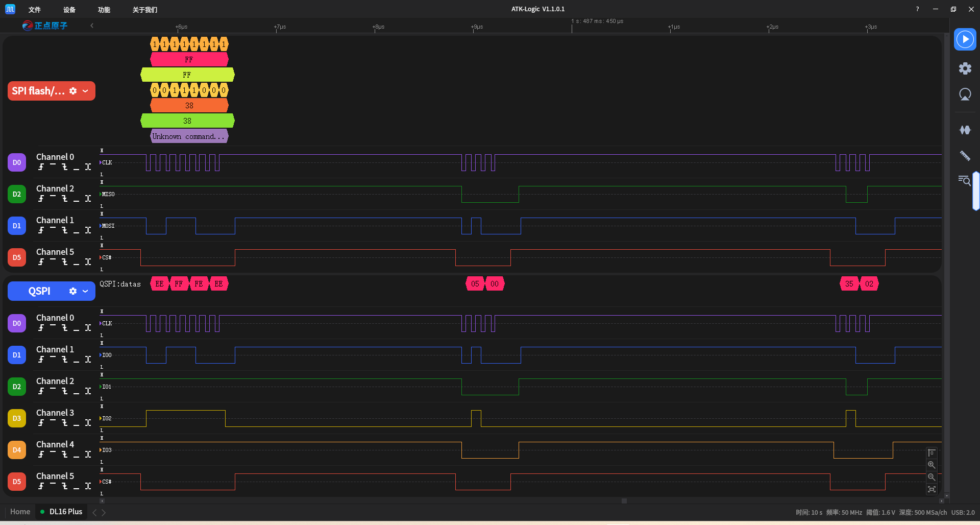
Task: Click the horizontal scrollbar thumb
Action: (x=624, y=501)
